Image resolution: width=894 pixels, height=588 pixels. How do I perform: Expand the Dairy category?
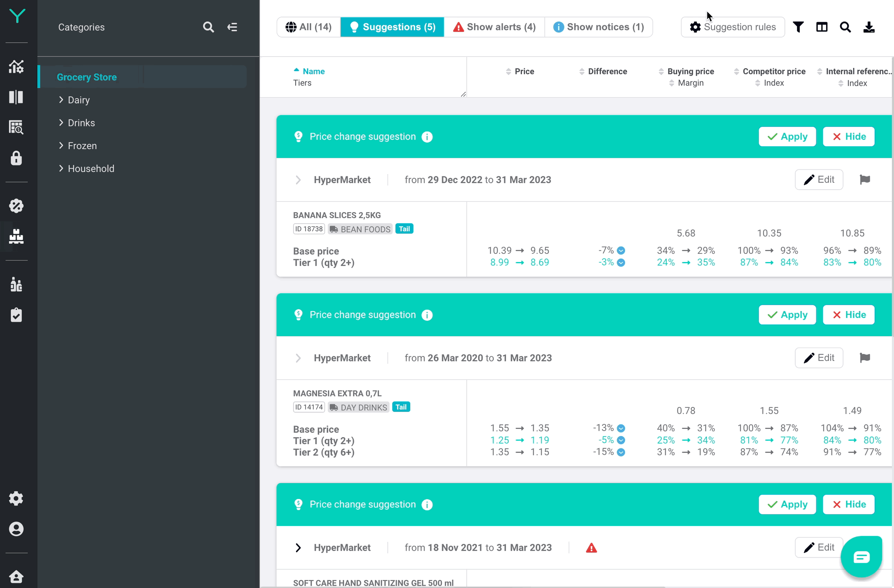(61, 100)
